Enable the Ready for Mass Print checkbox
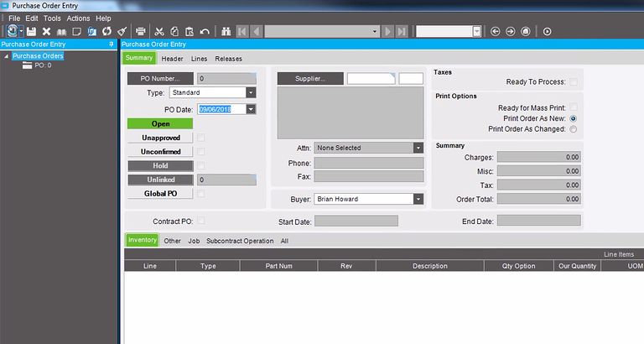Screen dimensions: 644x344 point(574,108)
